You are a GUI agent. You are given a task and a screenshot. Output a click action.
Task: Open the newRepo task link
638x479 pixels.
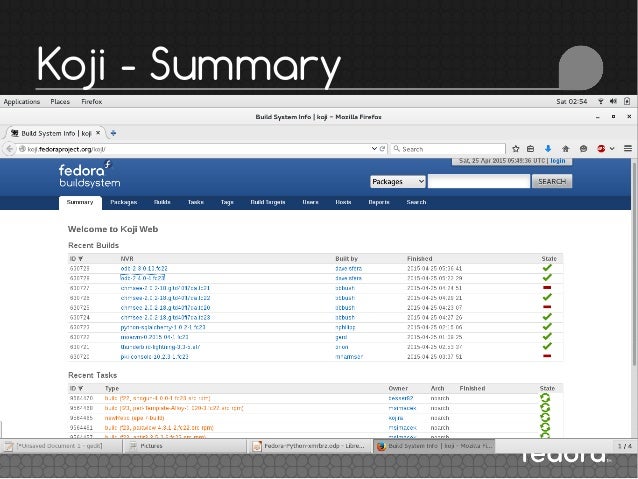tap(134, 418)
